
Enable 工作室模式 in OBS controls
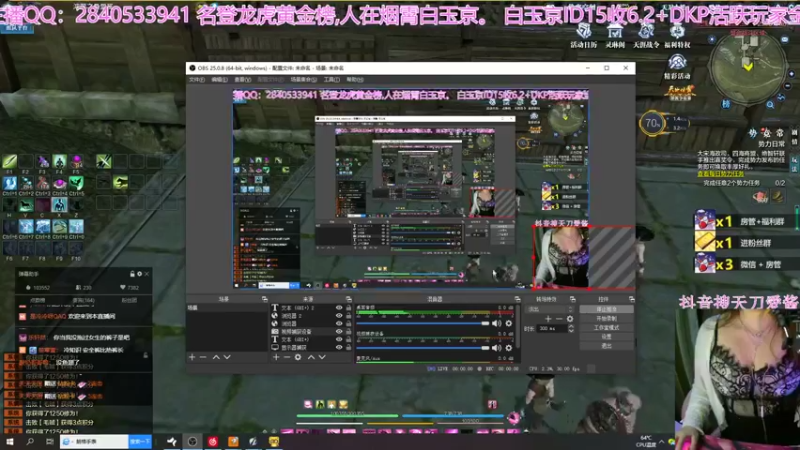click(606, 328)
